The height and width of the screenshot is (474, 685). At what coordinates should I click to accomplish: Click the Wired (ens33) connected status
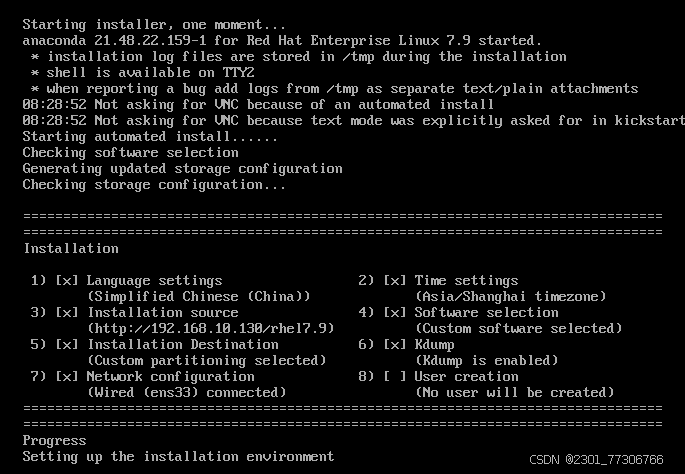pyautogui.click(x=187, y=392)
